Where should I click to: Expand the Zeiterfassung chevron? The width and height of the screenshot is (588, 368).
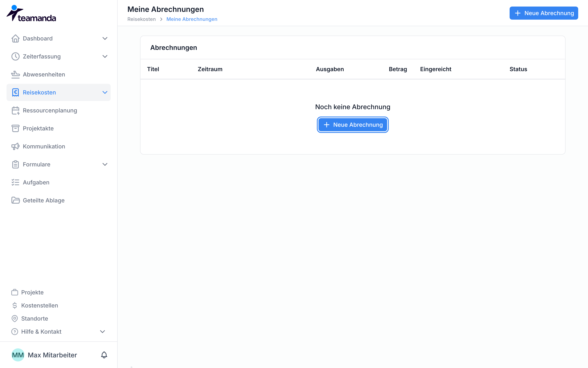point(105,56)
